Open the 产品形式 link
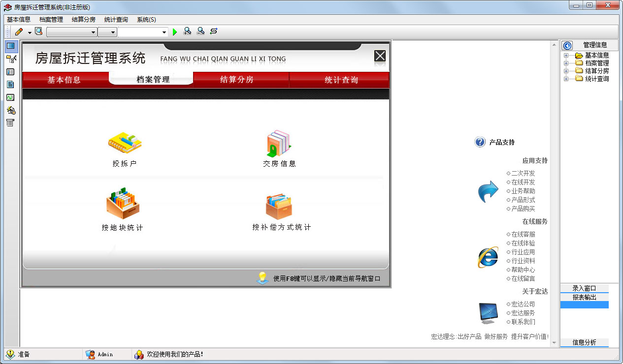 click(x=523, y=200)
